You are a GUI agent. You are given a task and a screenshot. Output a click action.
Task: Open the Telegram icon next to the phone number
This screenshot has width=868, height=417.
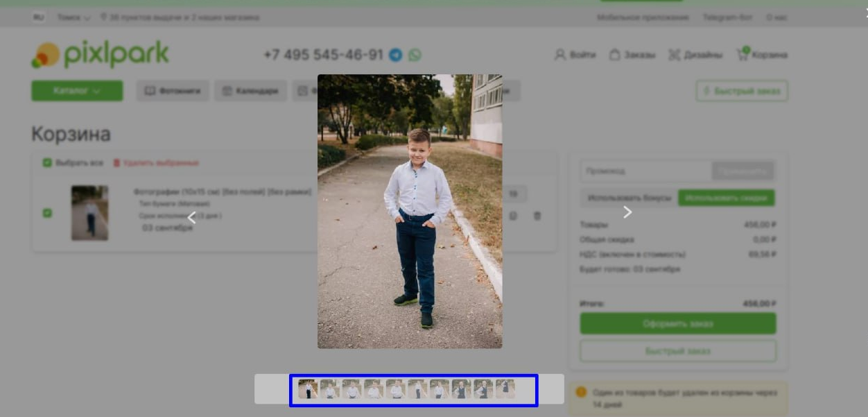point(396,55)
